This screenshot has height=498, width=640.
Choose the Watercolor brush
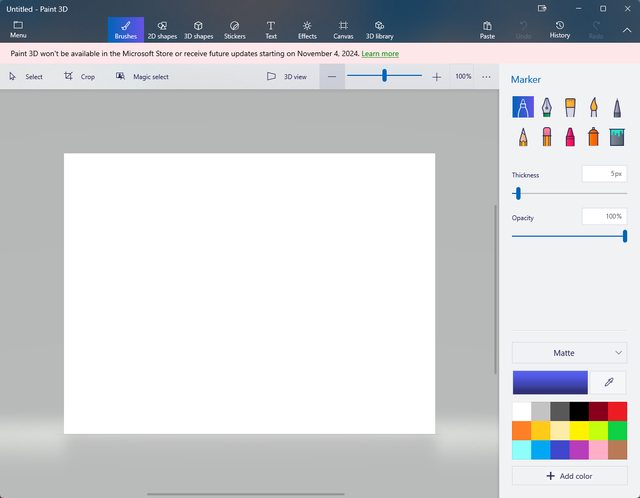pyautogui.click(x=594, y=107)
